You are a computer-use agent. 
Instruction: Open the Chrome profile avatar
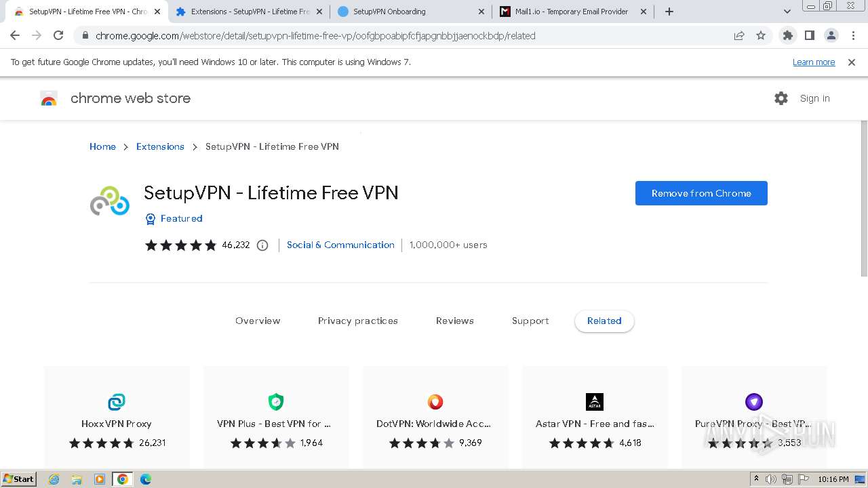click(x=831, y=36)
